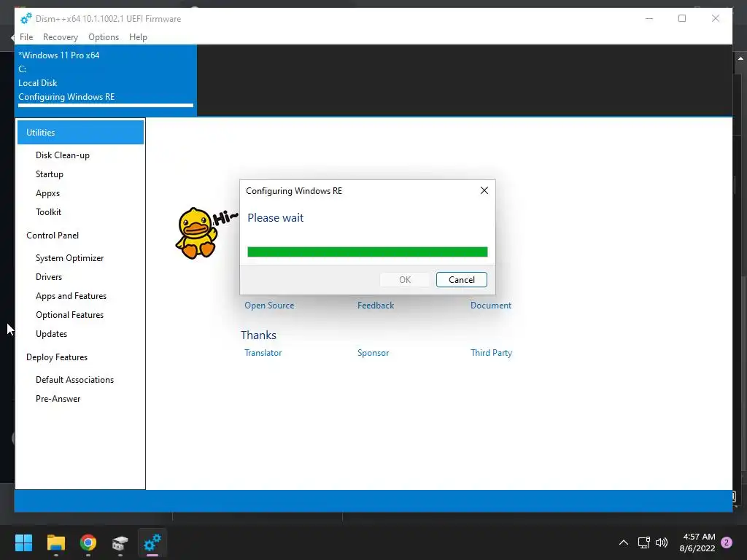Click the Please wait text

275,217
